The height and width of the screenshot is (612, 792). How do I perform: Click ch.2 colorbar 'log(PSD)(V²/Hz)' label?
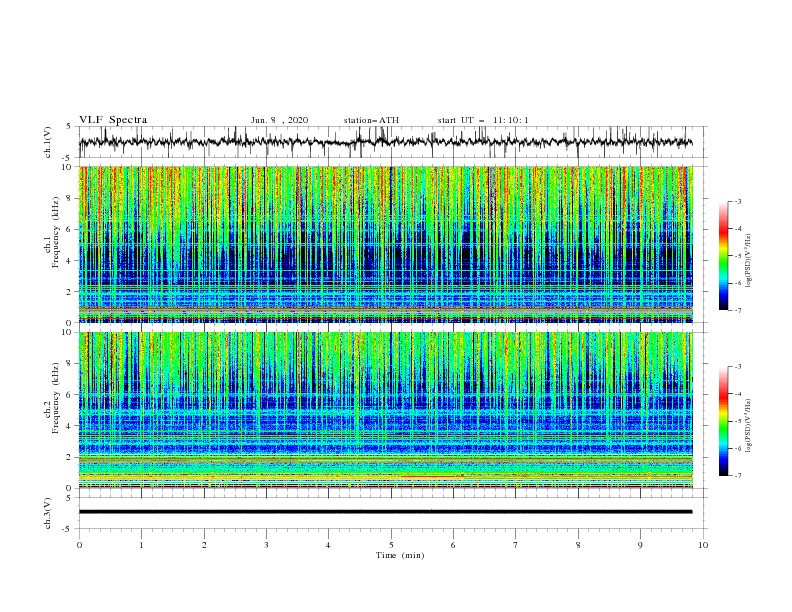click(x=749, y=426)
